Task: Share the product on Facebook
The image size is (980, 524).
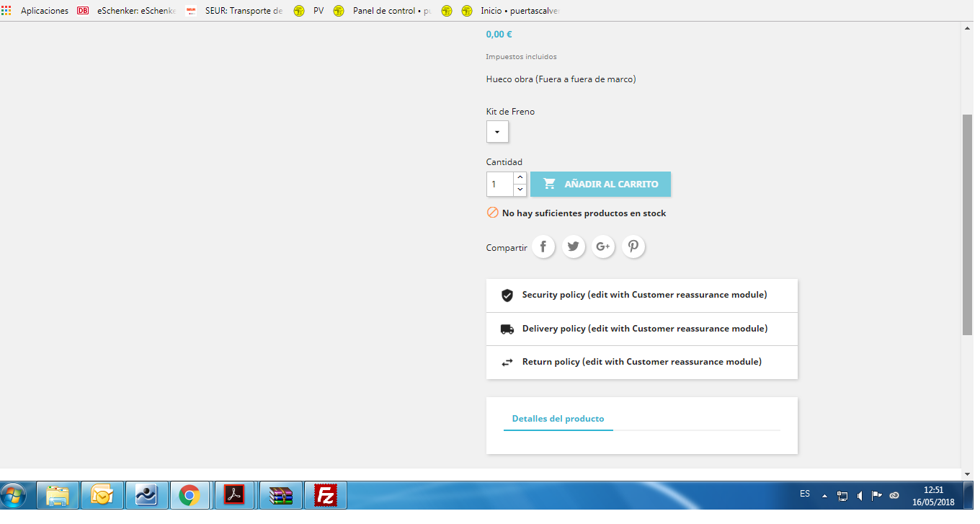Action: pyautogui.click(x=543, y=247)
